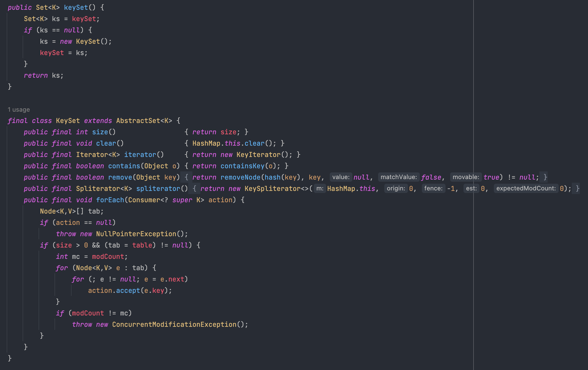Viewport: 588px width, 370px height.
Task: Click the 'matchValue:' inlay parameter hint
Action: tap(398, 177)
